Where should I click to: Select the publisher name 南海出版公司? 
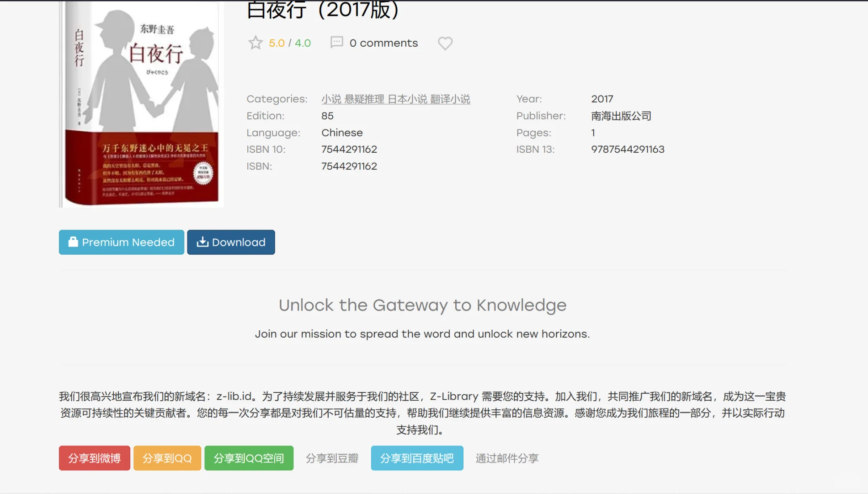(621, 116)
